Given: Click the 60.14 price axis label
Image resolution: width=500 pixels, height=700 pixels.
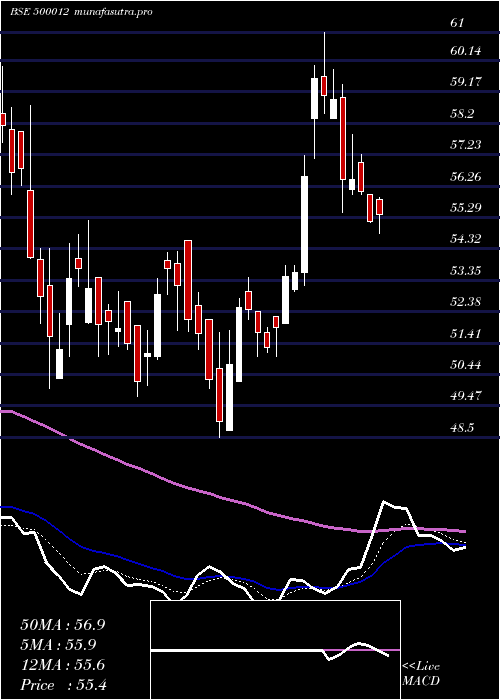Looking at the screenshot, I should (466, 51).
